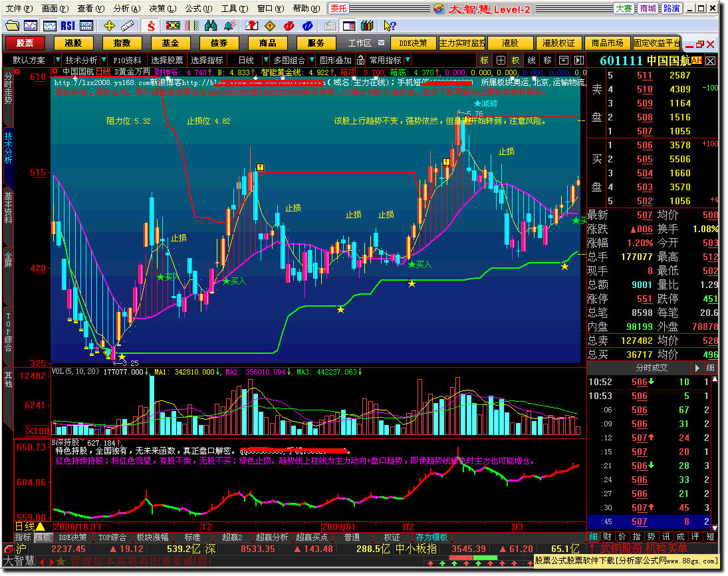The image size is (728, 576).
Task: Click the 主力实时监控 button
Action: 461,43
